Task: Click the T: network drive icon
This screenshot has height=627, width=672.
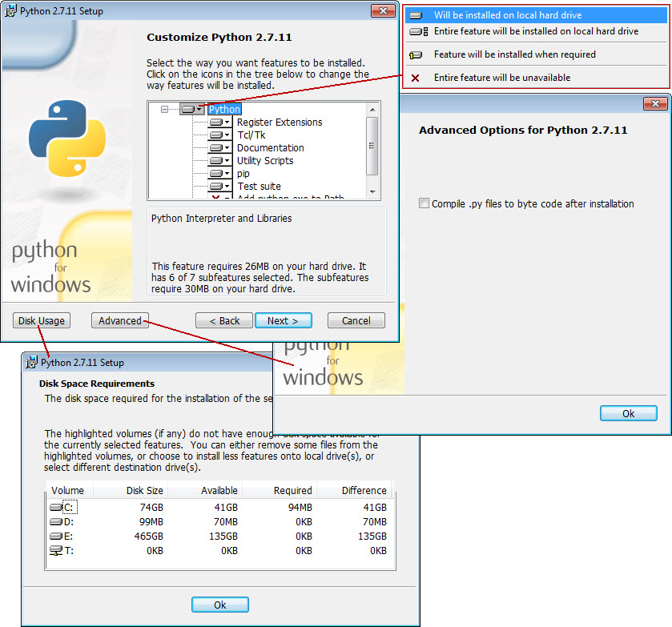Action: point(56,550)
